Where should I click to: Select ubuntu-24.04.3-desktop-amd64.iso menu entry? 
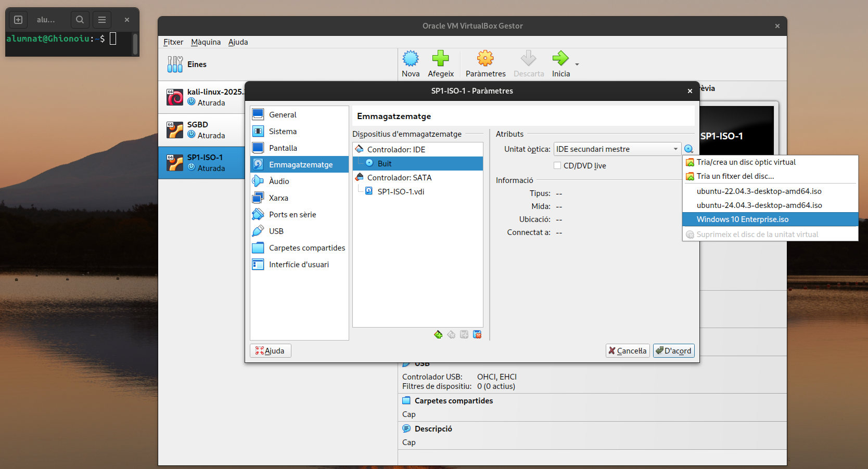759,205
